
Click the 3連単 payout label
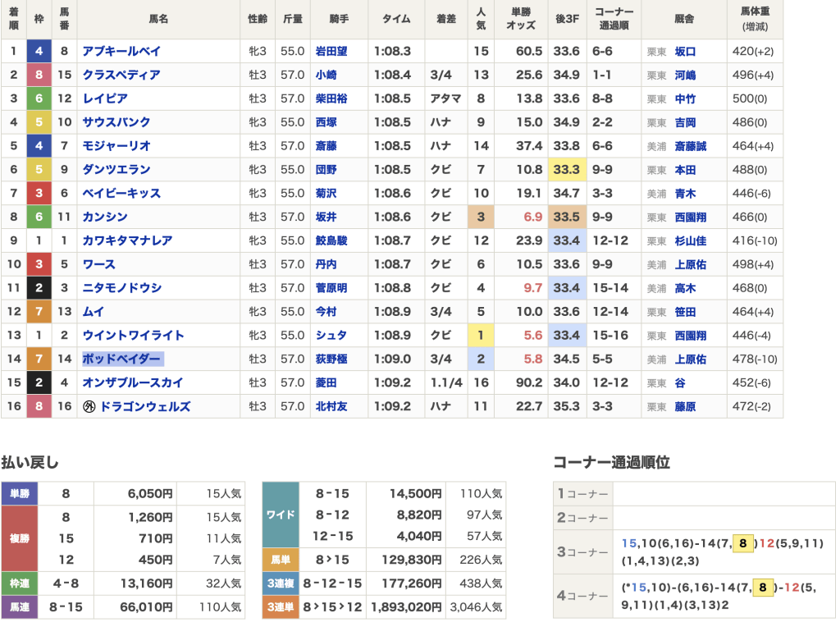(x=281, y=606)
